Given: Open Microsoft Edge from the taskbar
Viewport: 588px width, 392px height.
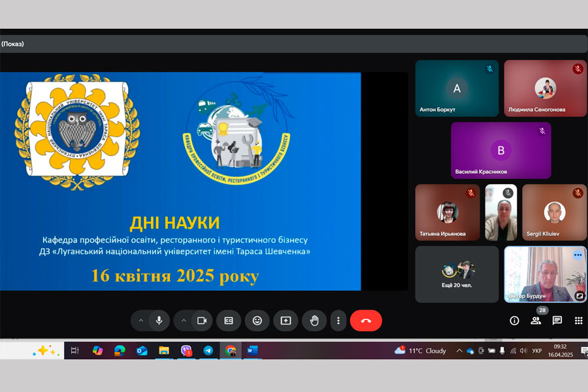Looking at the screenshot, I should pyautogui.click(x=120, y=350).
